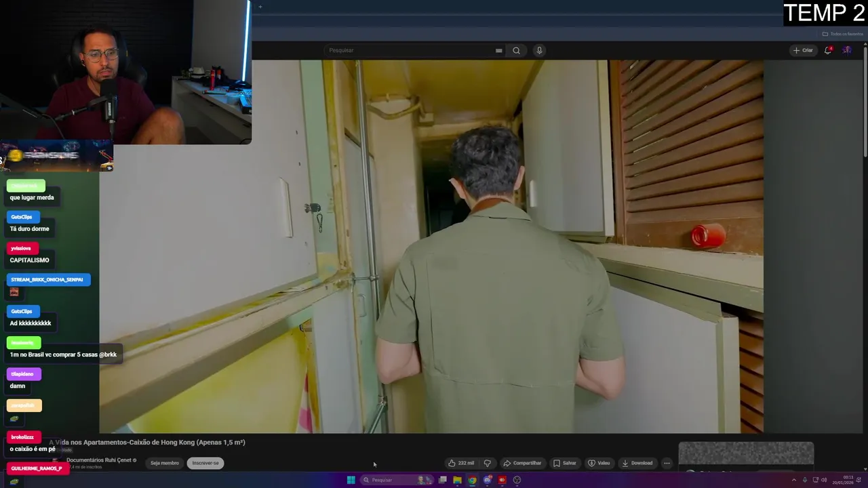The width and height of the screenshot is (868, 488).
Task: Click username GUILHERME_RAMOS_P in chat
Action: pos(38,468)
